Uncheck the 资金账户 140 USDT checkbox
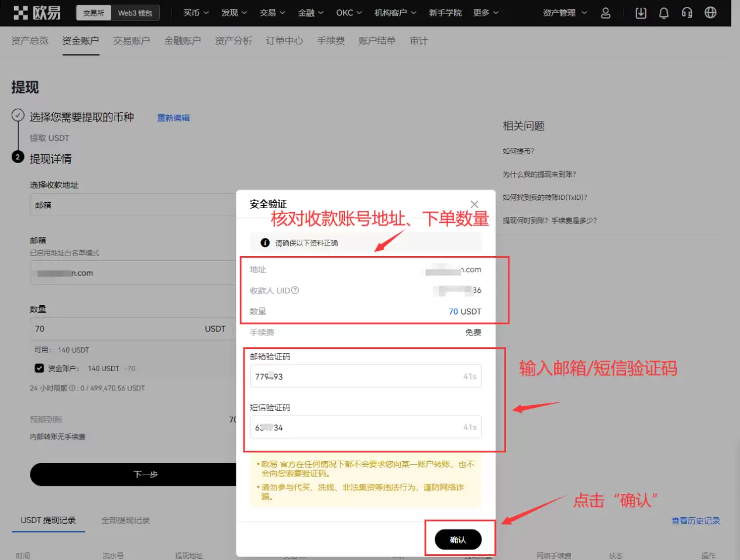Viewport: 740px width, 560px height. click(39, 368)
